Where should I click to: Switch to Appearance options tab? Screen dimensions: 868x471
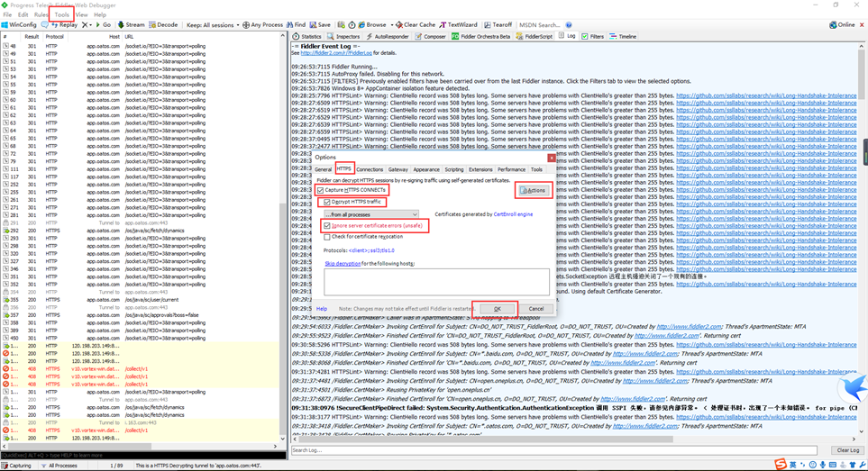426,169
